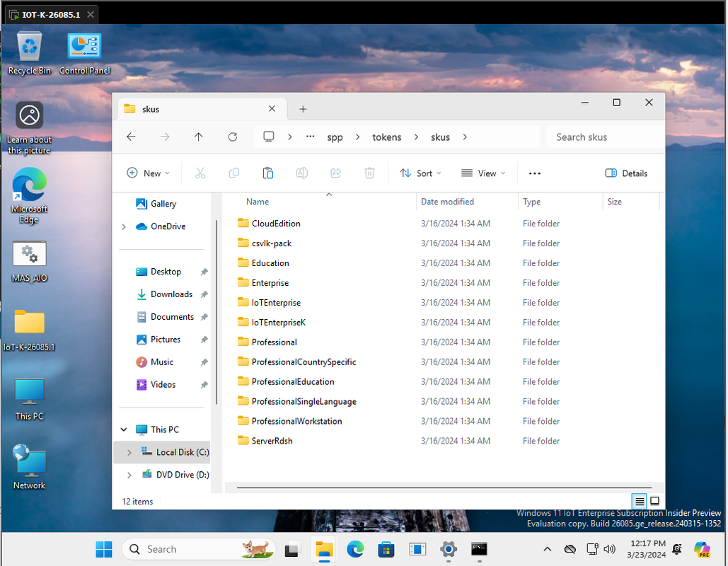Go back with the left arrow
The image size is (728, 566).
(132, 137)
